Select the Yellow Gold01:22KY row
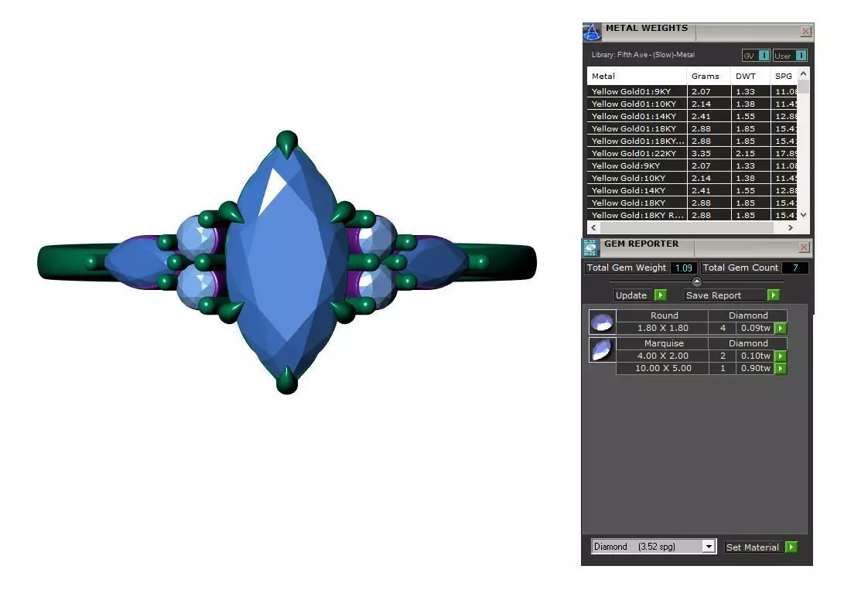 (692, 153)
